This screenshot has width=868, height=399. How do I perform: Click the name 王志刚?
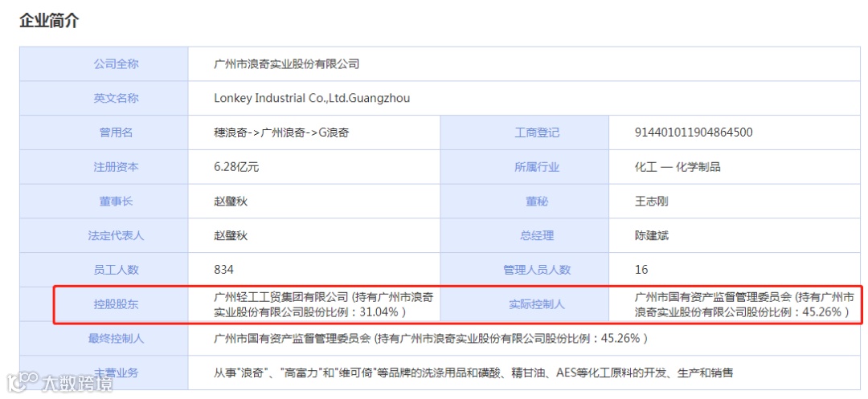pyautogui.click(x=652, y=202)
